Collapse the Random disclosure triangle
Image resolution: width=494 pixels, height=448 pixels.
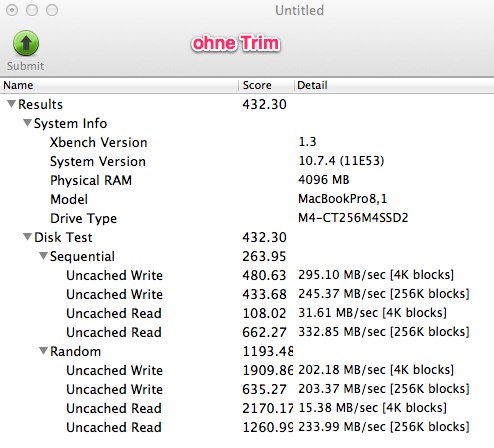[43, 351]
